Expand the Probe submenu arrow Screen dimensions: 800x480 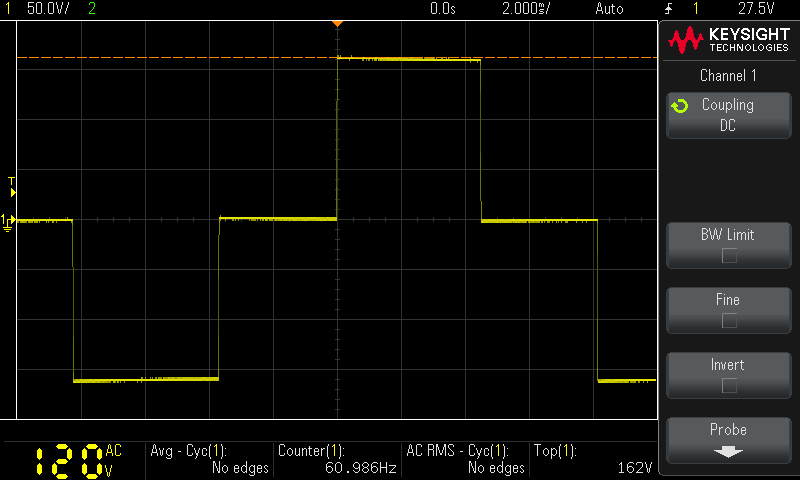(x=728, y=451)
